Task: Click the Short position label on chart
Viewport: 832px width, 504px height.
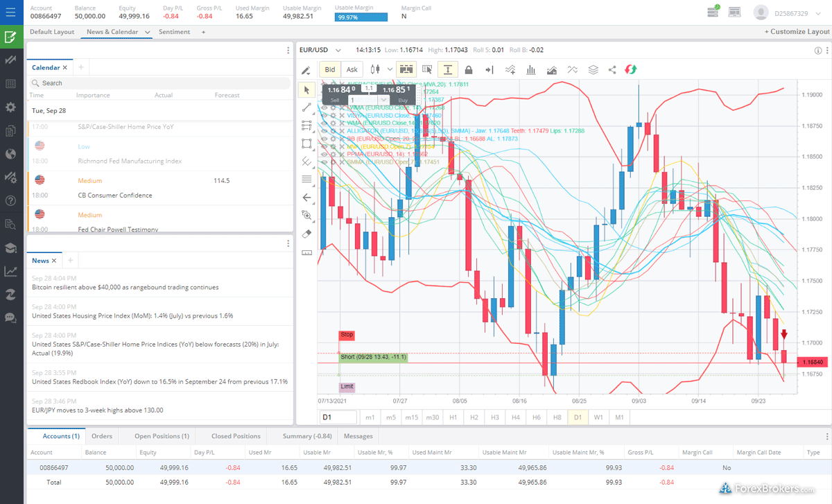Action: [x=373, y=358]
